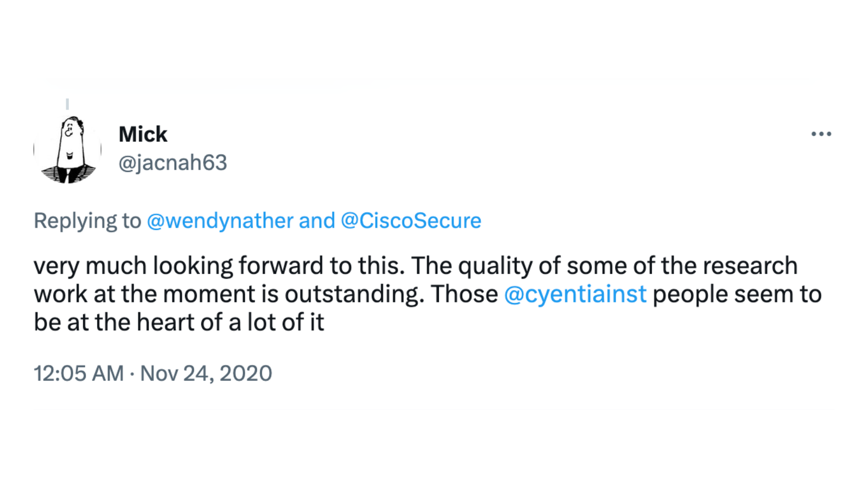Click the 'heart of a lot of it' text

tap(230, 322)
